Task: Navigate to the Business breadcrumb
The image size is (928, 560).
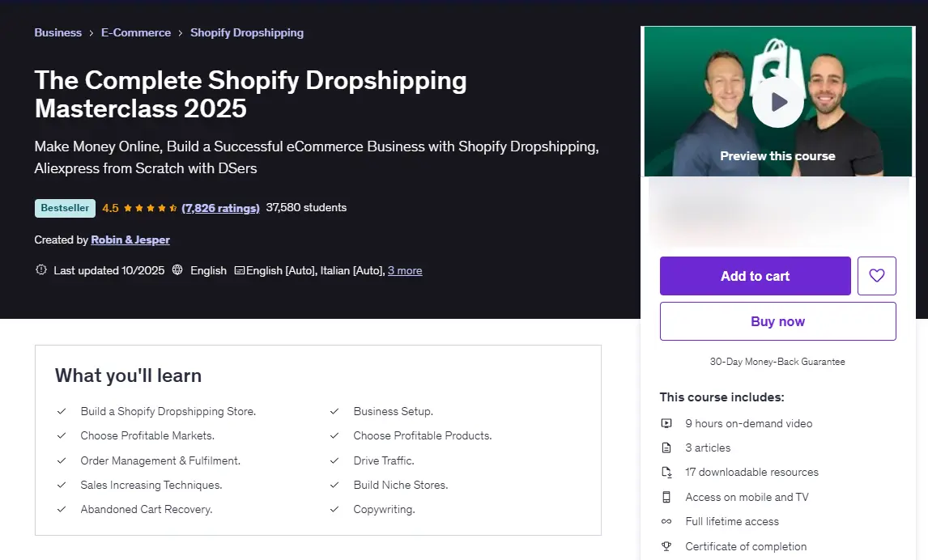Action: pyautogui.click(x=57, y=32)
